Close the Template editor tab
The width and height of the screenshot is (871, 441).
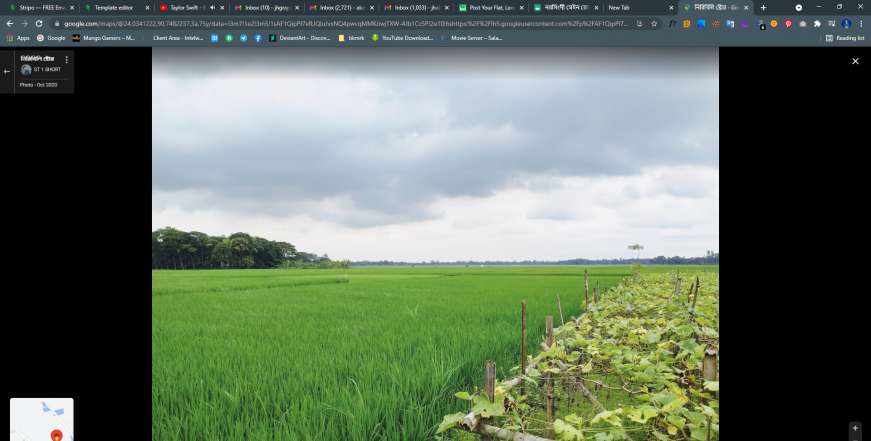click(147, 8)
